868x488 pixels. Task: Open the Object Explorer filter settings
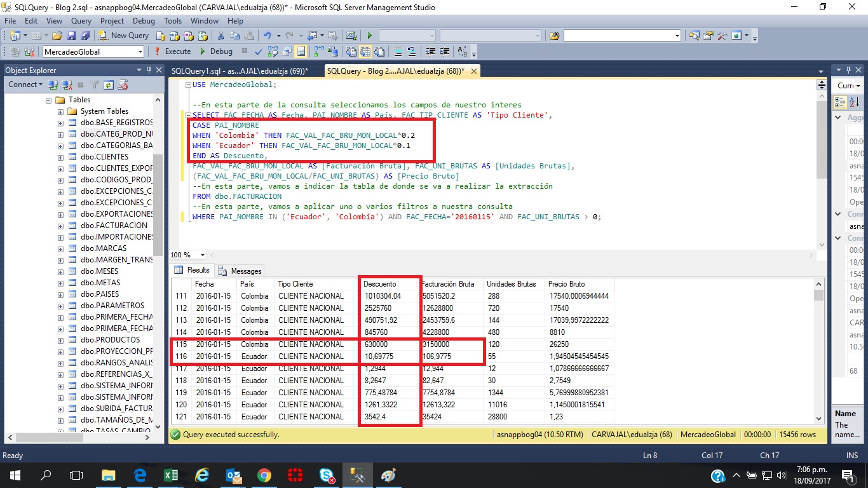pyautogui.click(x=95, y=85)
